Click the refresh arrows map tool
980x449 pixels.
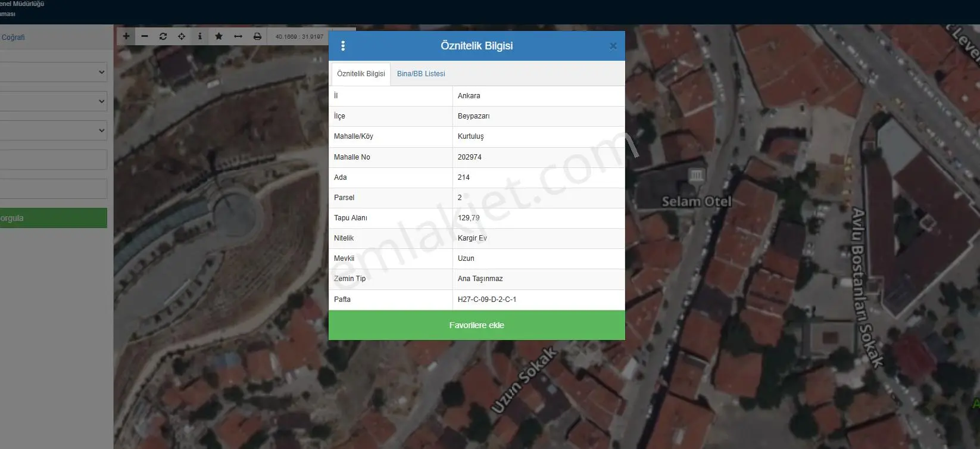163,36
